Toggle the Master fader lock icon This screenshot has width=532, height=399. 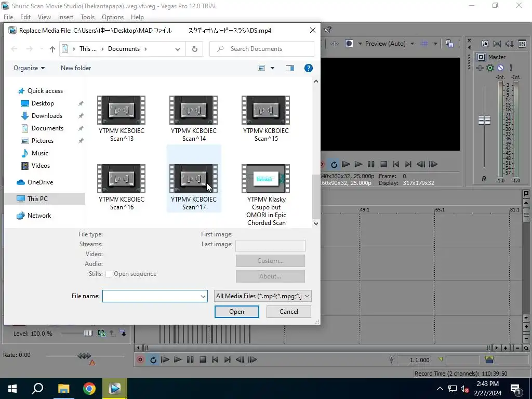(484, 179)
